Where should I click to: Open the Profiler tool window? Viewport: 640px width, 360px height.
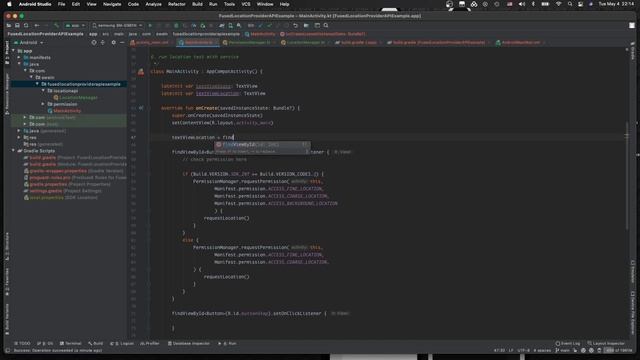pos(150,344)
